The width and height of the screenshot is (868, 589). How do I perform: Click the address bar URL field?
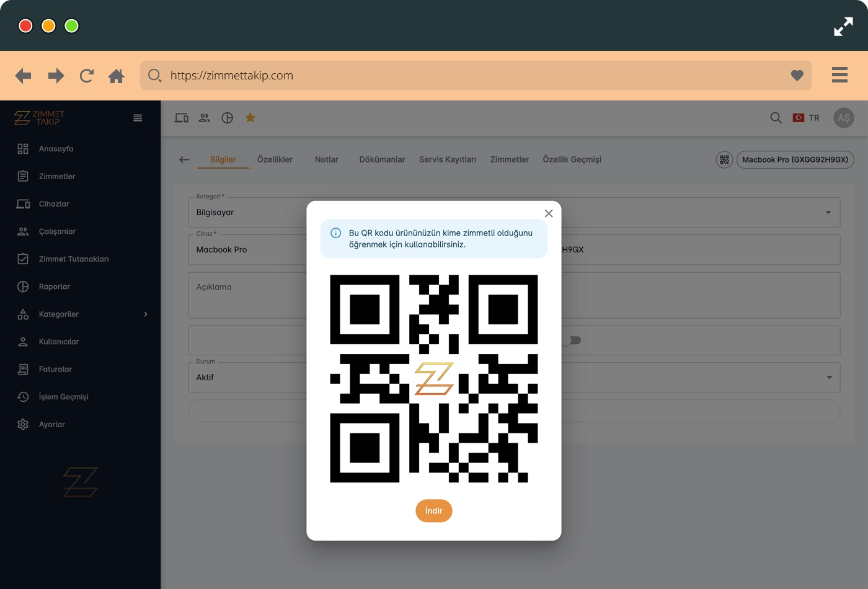(x=476, y=76)
